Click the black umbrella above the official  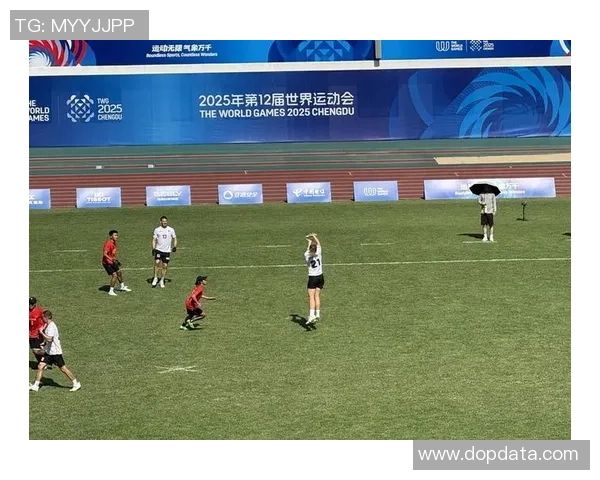pyautogui.click(x=485, y=189)
